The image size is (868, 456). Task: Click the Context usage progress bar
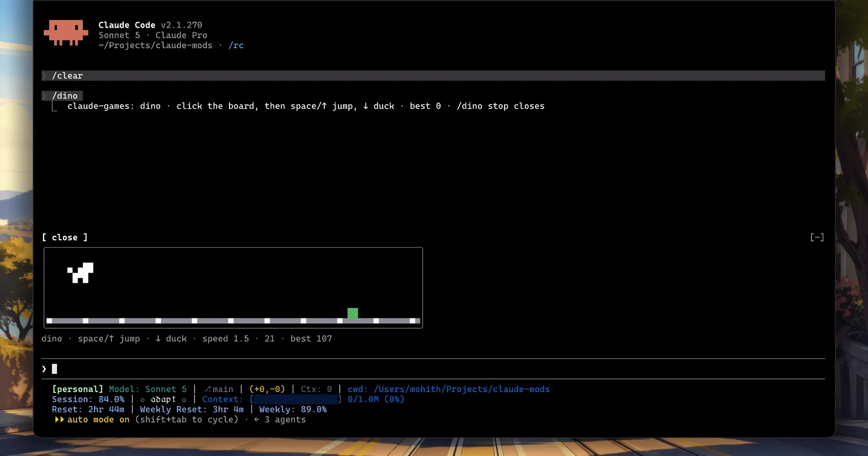(x=296, y=399)
